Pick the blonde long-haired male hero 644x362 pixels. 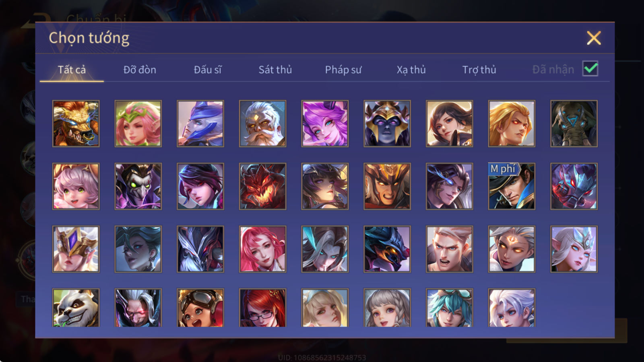pyautogui.click(x=512, y=123)
